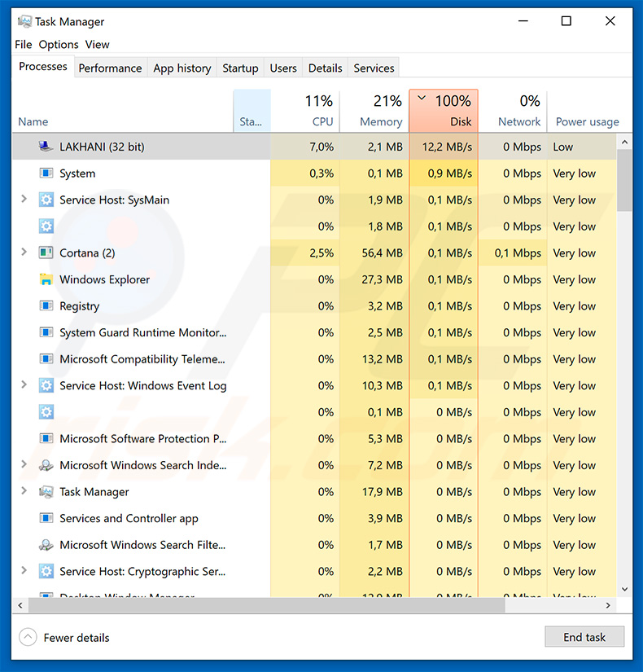This screenshot has height=672, width=643.
Task: Click the Windows Event Log service gear icon
Action: [46, 386]
